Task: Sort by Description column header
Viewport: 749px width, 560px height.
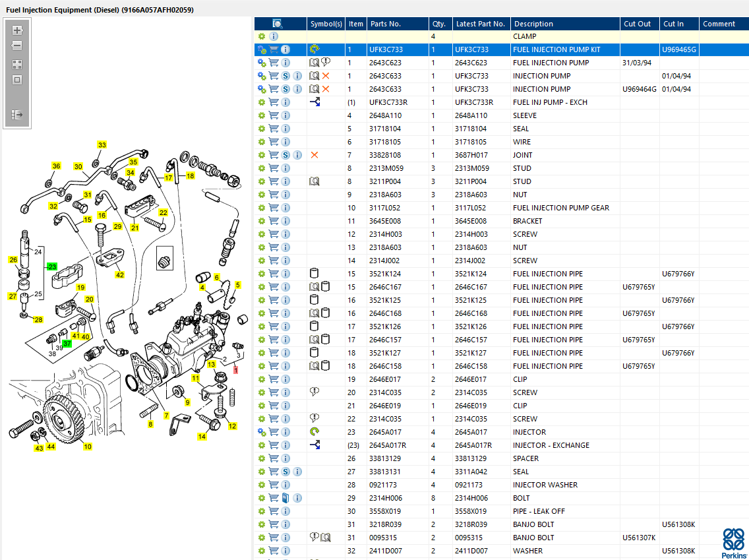Action: pyautogui.click(x=565, y=23)
